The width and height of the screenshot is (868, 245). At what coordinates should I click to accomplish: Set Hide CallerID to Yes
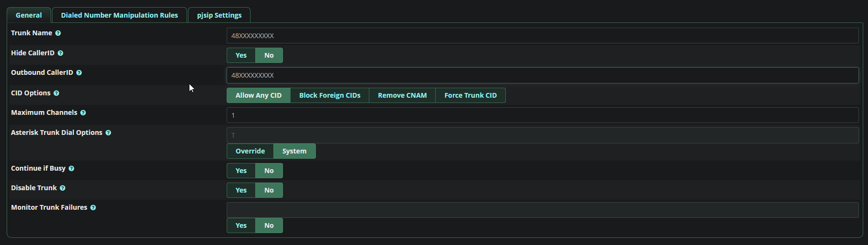tap(241, 55)
